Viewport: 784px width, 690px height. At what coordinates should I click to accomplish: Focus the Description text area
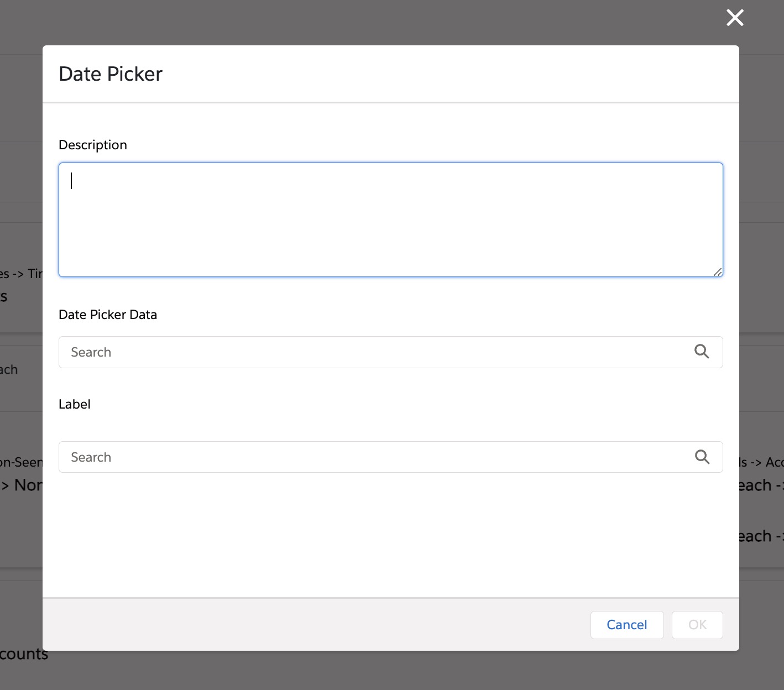390,219
